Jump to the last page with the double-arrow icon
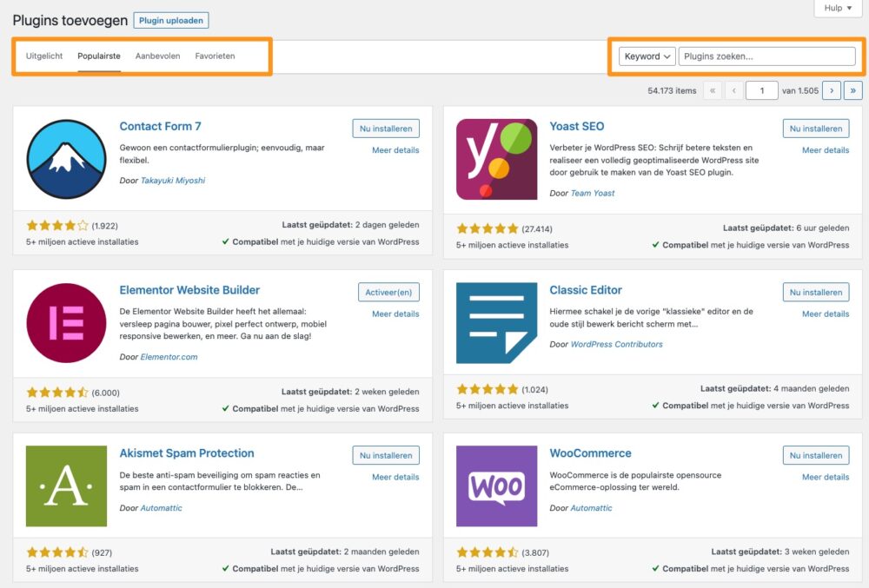Viewport: 869px width, 588px height. (x=853, y=89)
